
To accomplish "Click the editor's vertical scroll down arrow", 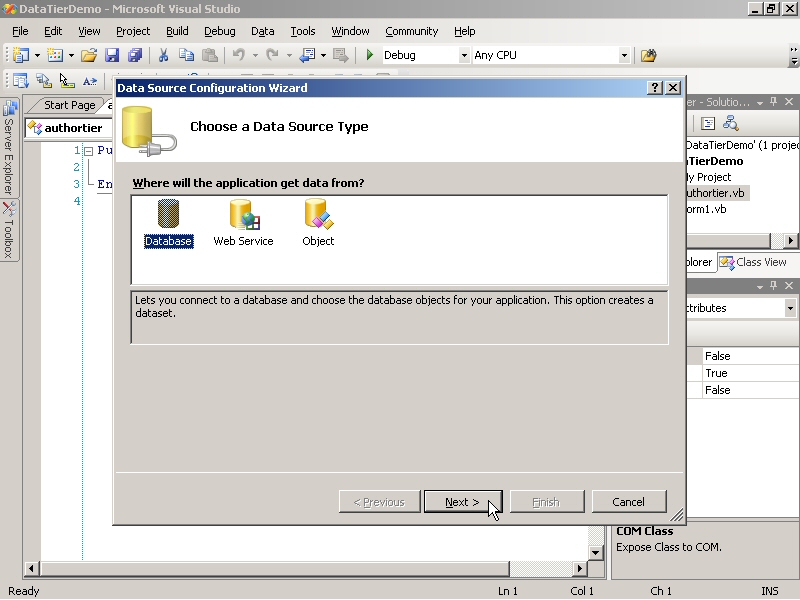I will pyautogui.click(x=595, y=553).
